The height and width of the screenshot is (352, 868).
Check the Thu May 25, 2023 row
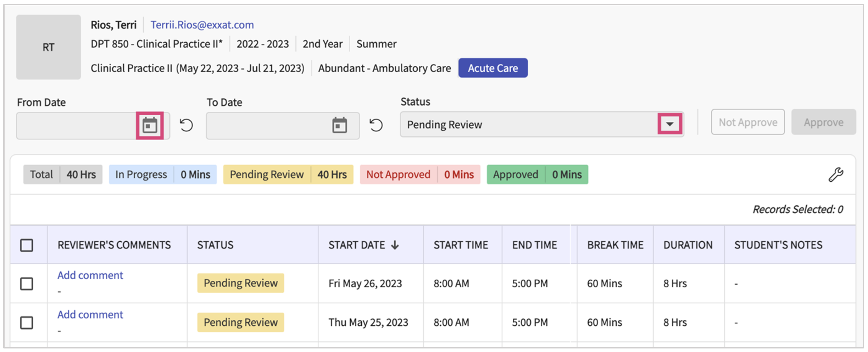pos(27,323)
